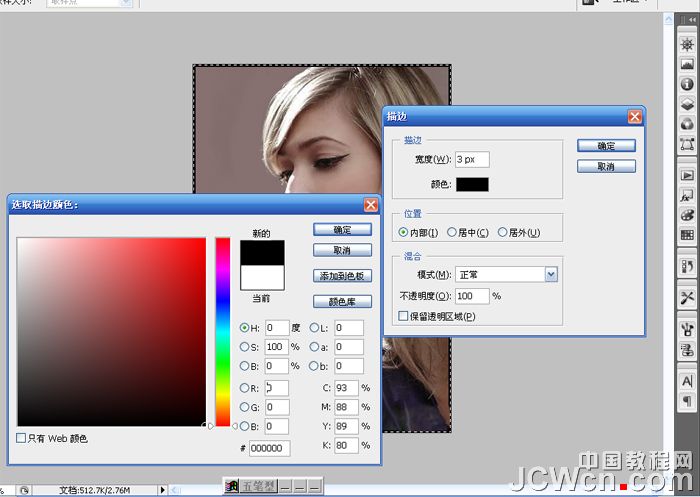Click the K black percentage field
The height and width of the screenshot is (497, 700).
[x=346, y=445]
